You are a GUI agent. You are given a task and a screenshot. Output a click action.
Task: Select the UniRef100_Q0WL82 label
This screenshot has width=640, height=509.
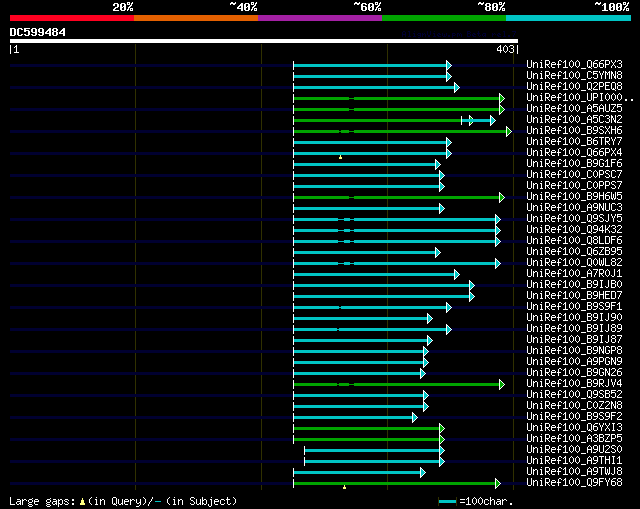(x=574, y=263)
